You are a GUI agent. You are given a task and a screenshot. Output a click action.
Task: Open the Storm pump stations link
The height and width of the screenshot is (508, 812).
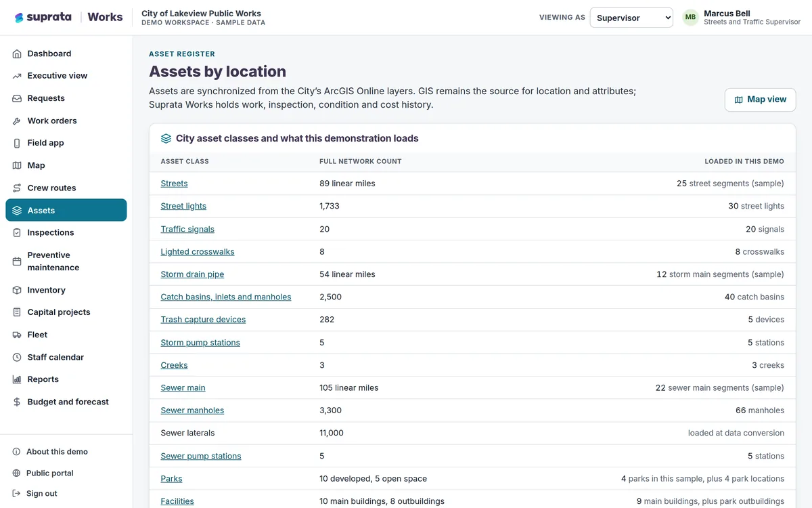(x=200, y=343)
